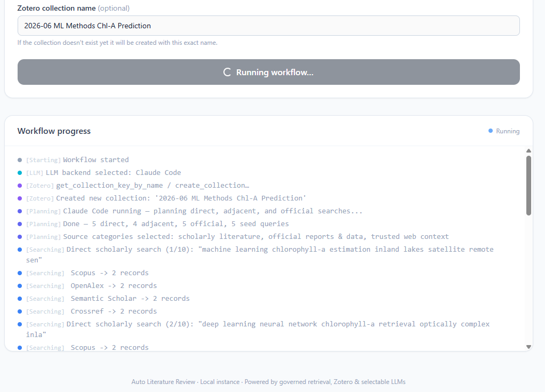The width and height of the screenshot is (545, 392).
Task: Click the scroll up arrow in progress log
Action: [x=528, y=151]
